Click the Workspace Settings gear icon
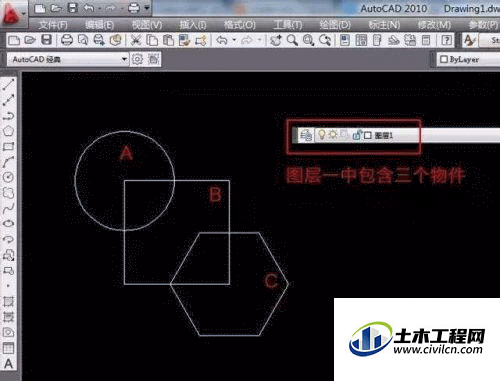The height and width of the screenshot is (381, 500). tap(137, 59)
